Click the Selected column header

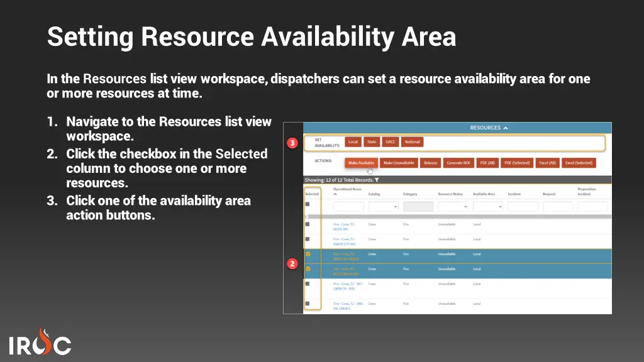[312, 194]
